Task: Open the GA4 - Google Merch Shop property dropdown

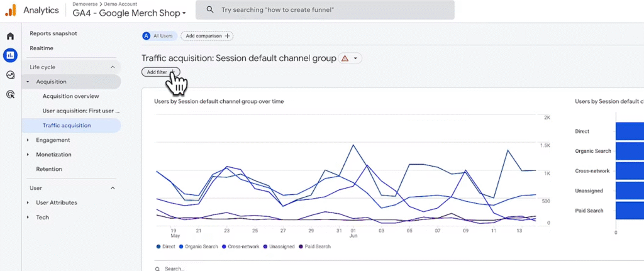Action: (130, 13)
